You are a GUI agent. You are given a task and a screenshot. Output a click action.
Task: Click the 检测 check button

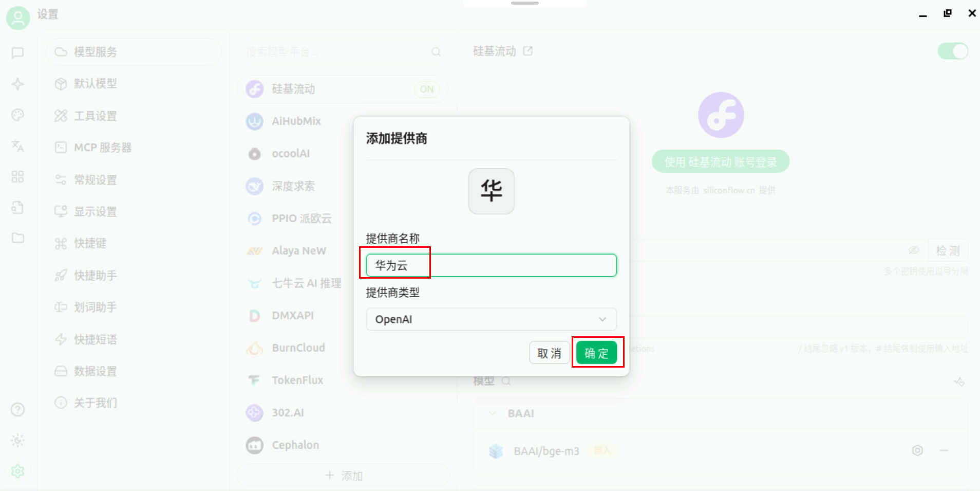948,251
